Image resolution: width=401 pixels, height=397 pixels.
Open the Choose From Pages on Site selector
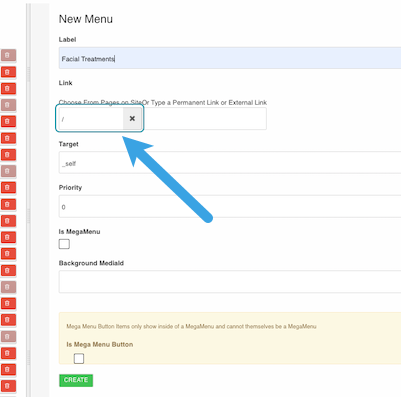[90, 118]
